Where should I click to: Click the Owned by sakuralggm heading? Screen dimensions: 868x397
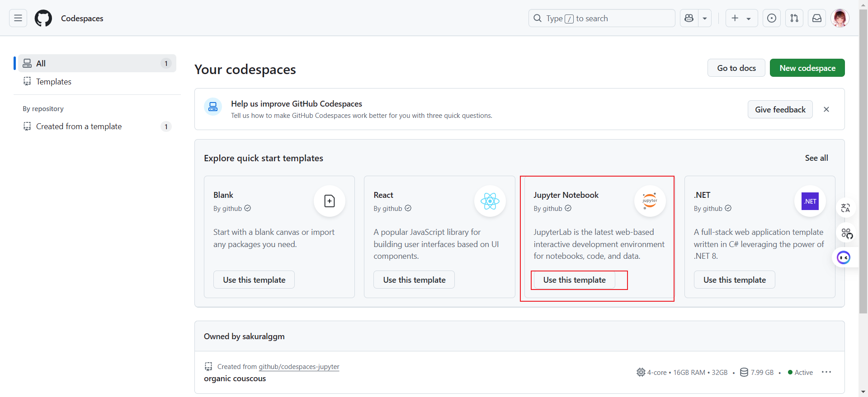pos(244,336)
